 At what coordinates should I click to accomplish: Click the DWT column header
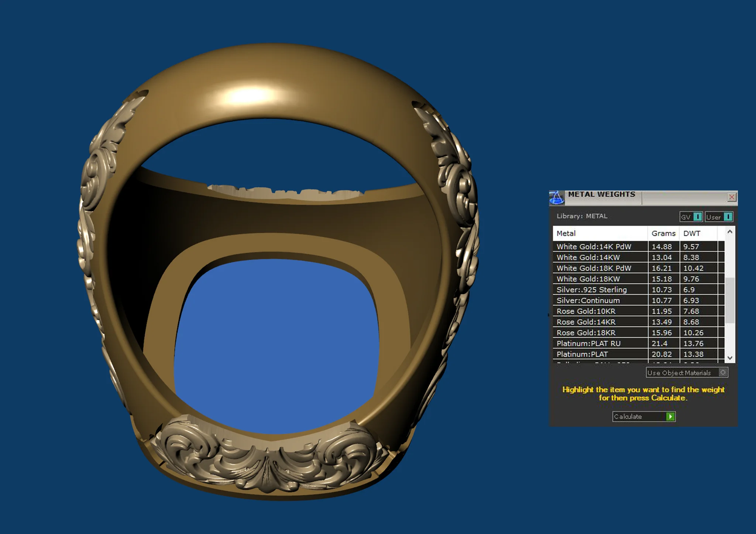coord(698,233)
